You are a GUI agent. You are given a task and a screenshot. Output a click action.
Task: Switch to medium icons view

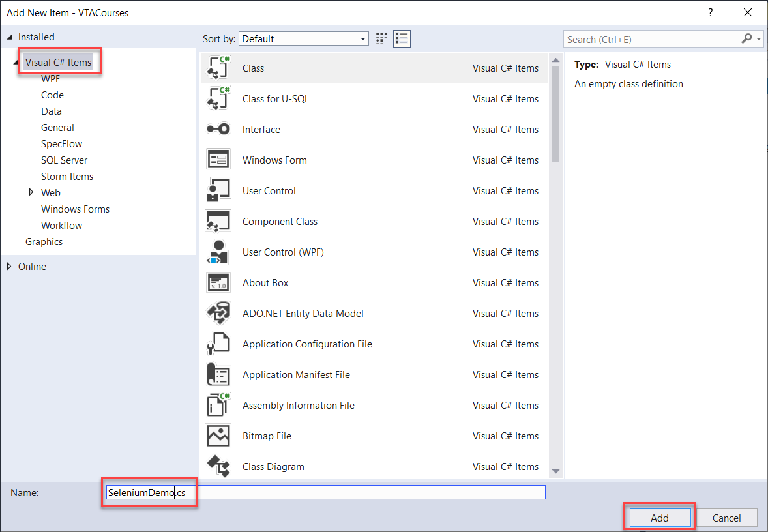tap(381, 38)
